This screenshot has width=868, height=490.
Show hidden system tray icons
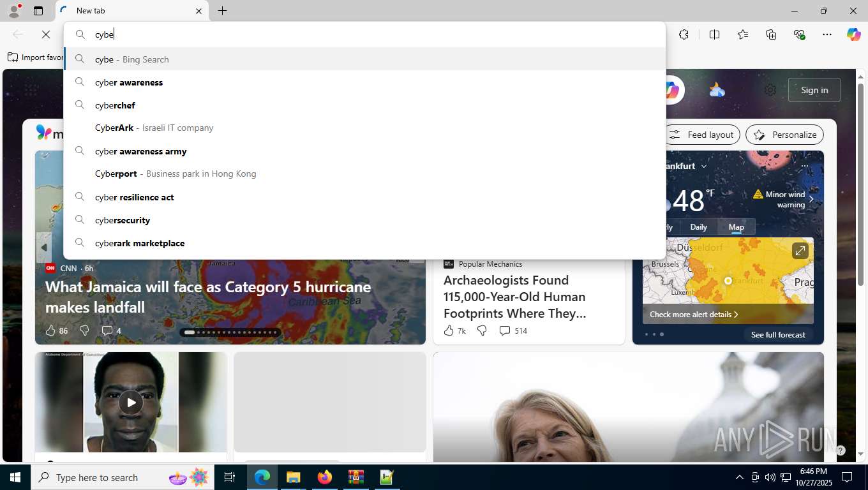(x=739, y=477)
